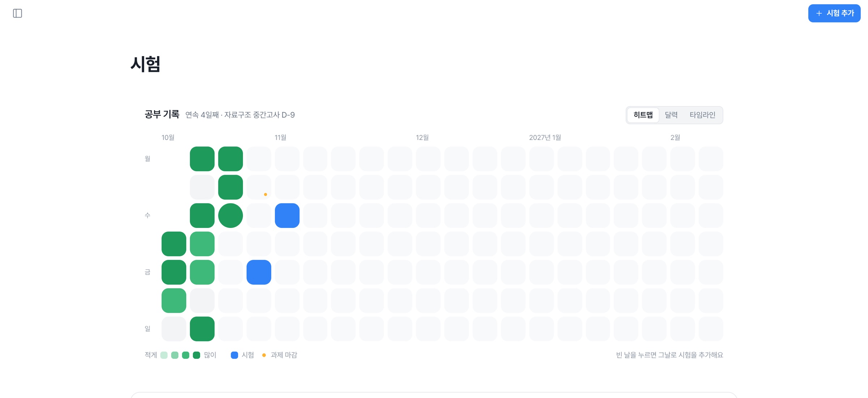Select the dark green Sunday cell
The image size is (868, 398).
coord(202,329)
